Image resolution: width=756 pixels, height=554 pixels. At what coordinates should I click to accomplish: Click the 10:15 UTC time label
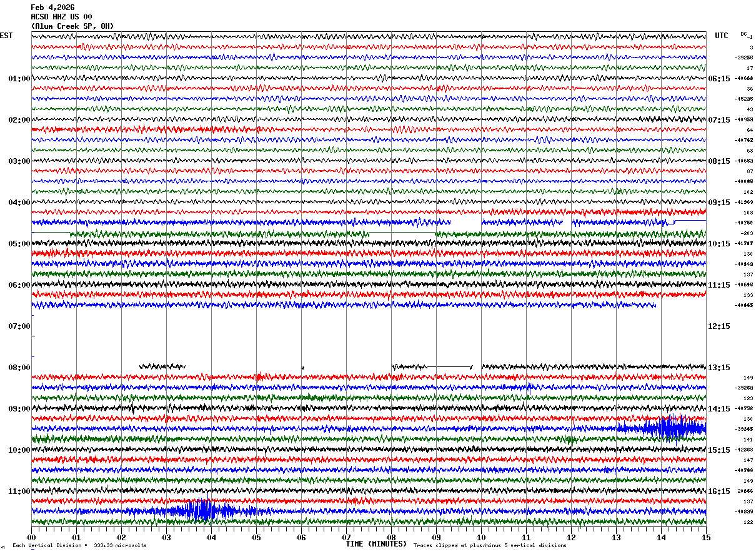pos(719,244)
